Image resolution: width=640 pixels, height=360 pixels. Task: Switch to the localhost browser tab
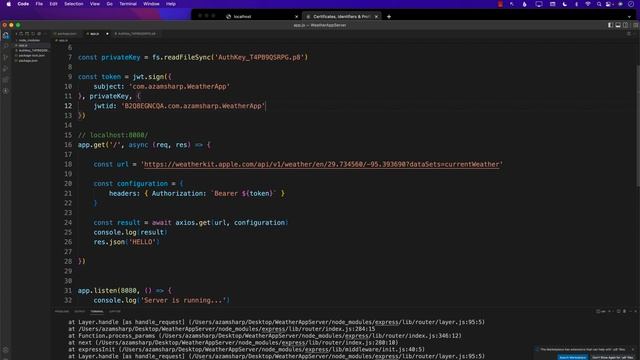coord(261,17)
